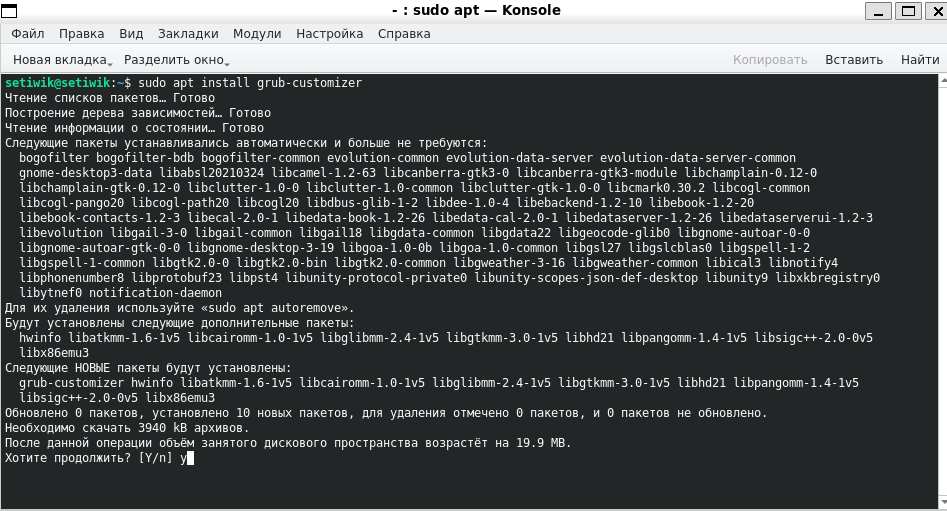The width and height of the screenshot is (947, 511).
Task: Click the Вставить paste button
Action: pos(854,60)
